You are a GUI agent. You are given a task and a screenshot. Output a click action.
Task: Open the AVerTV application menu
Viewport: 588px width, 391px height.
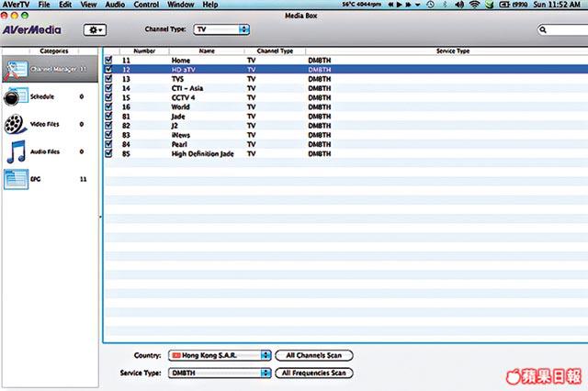click(x=16, y=5)
